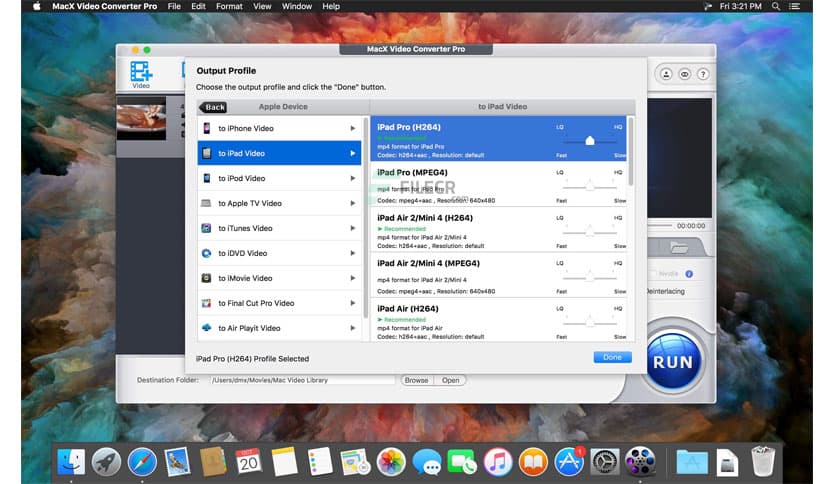Open the help question mark icon
This screenshot has height=484, width=836.
click(x=703, y=74)
